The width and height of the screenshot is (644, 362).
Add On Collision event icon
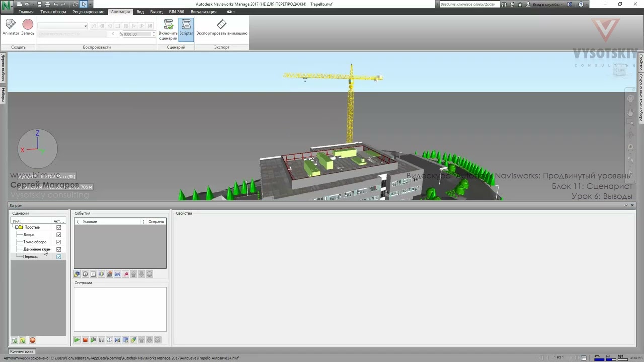coord(101,274)
